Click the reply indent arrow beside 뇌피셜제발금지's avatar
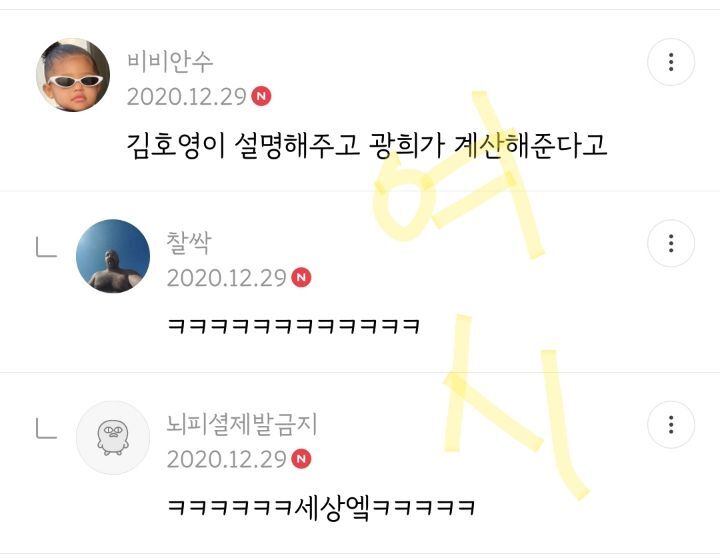Viewport: 720px width, 558px height. [46, 428]
